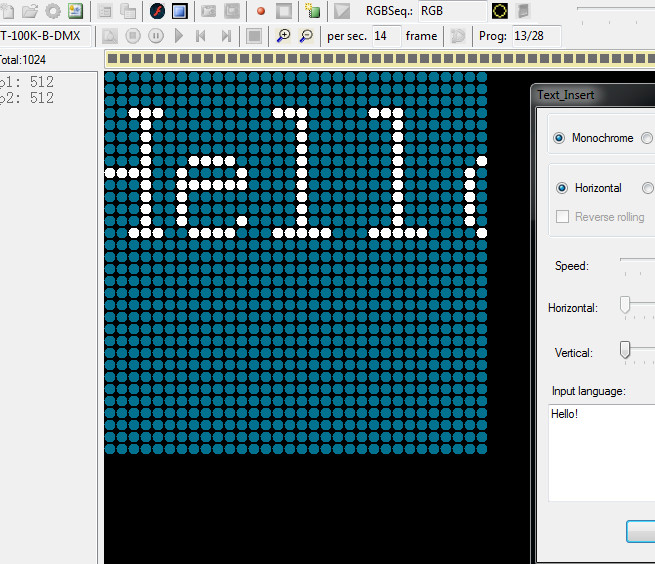Image resolution: width=655 pixels, height=564 pixels.
Task: Click the frame timeline marker strip
Action: [380, 59]
